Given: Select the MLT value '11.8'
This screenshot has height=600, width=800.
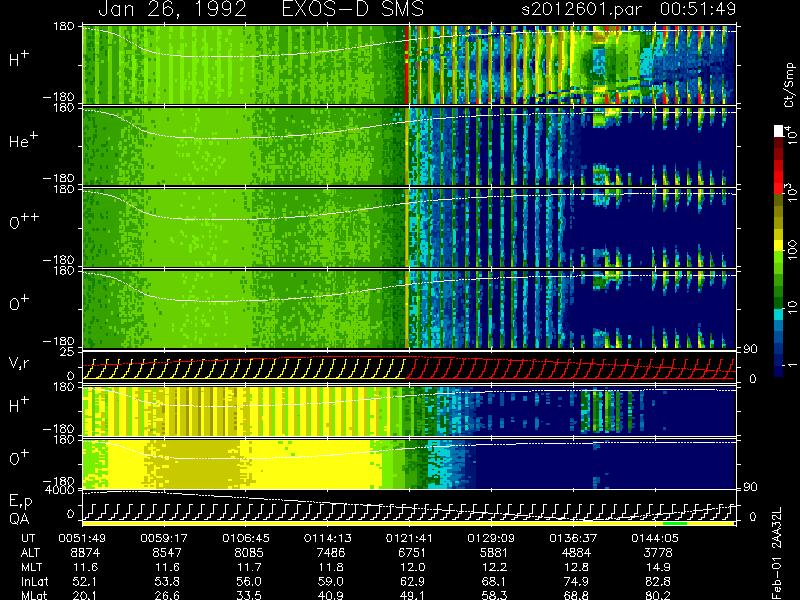Looking at the screenshot, I should pos(331,567).
